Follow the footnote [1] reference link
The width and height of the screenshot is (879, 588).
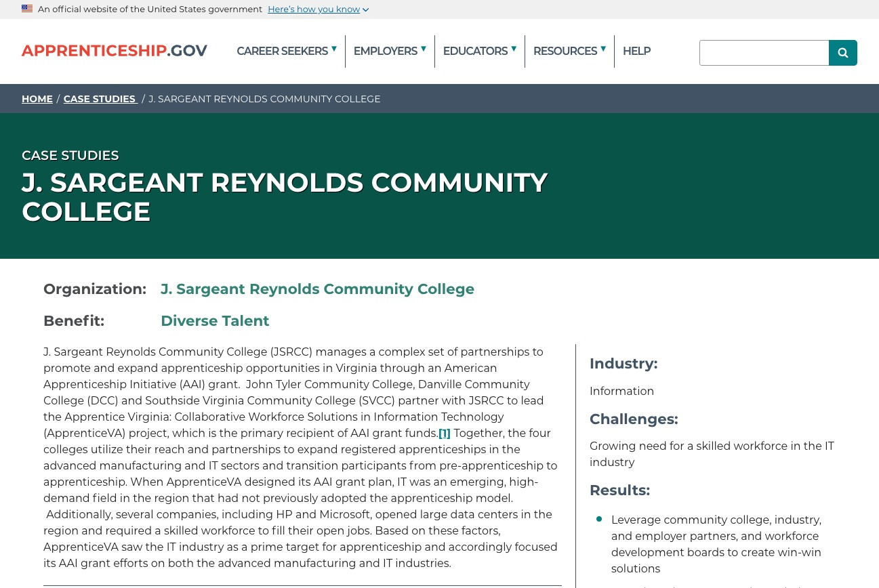[445, 434]
